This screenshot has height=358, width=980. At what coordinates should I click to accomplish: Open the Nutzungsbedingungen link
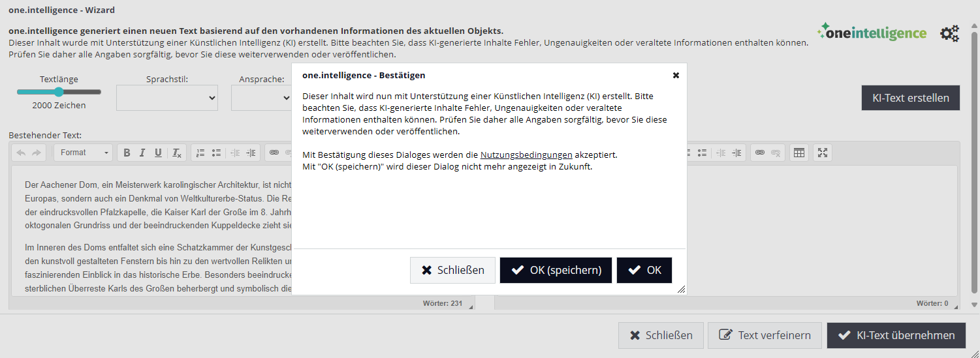coord(526,155)
